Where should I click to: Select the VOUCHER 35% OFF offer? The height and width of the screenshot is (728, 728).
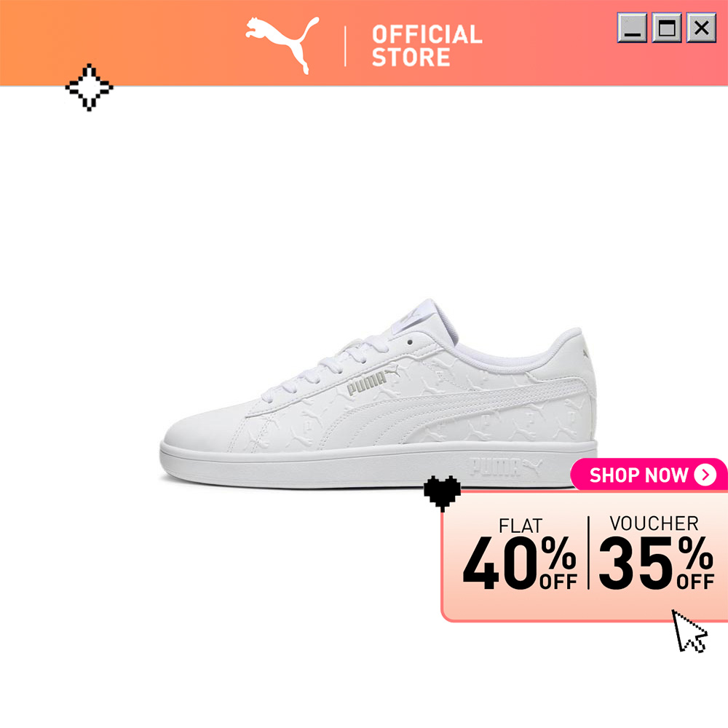(656, 553)
